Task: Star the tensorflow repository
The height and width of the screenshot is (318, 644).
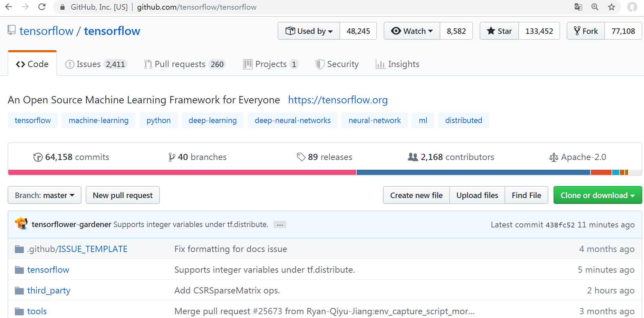Action: point(499,31)
